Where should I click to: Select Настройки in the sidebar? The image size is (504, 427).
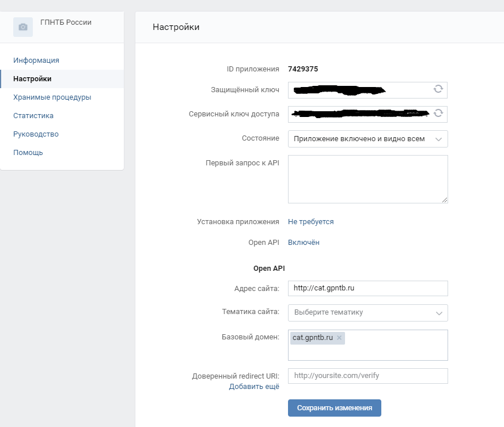click(x=32, y=79)
